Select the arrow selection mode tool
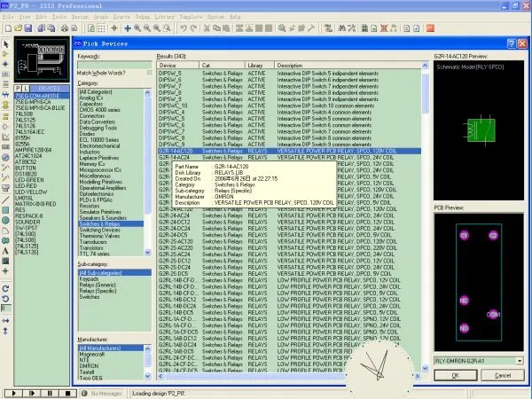The height and width of the screenshot is (399, 532). coord(6,44)
